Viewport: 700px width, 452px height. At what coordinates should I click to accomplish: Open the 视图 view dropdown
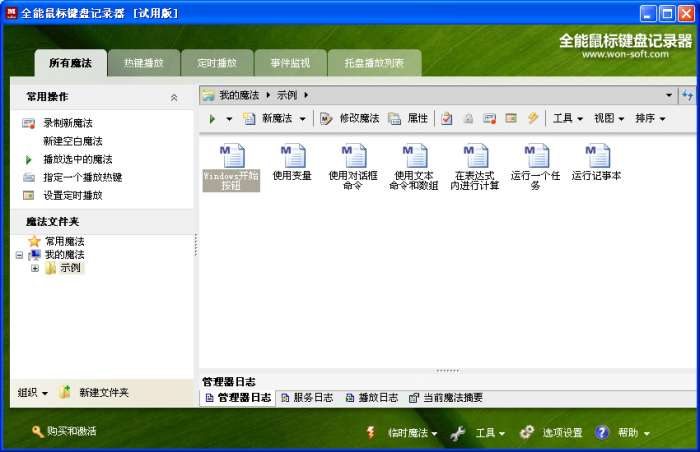[x=609, y=118]
